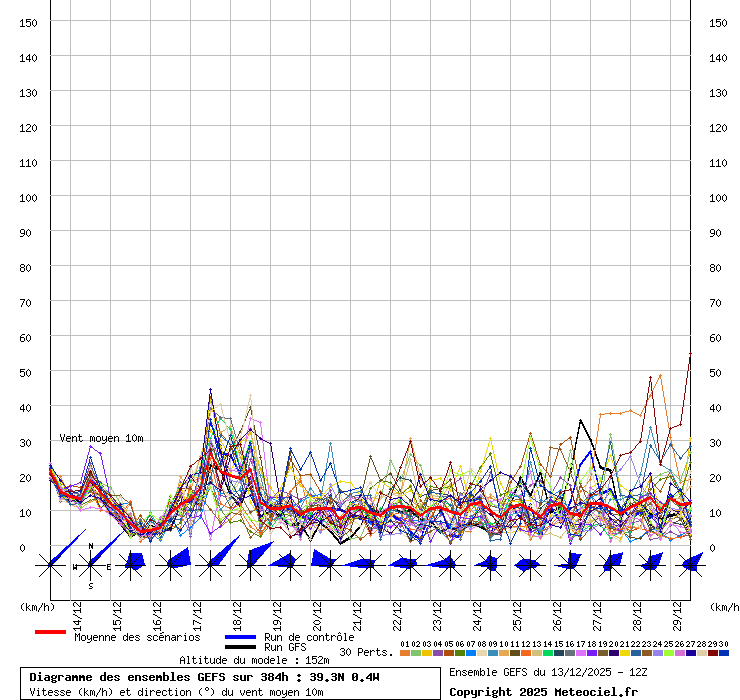Click the 20/12 date label on the axis
Screen dimensions: 740x700
317,612
